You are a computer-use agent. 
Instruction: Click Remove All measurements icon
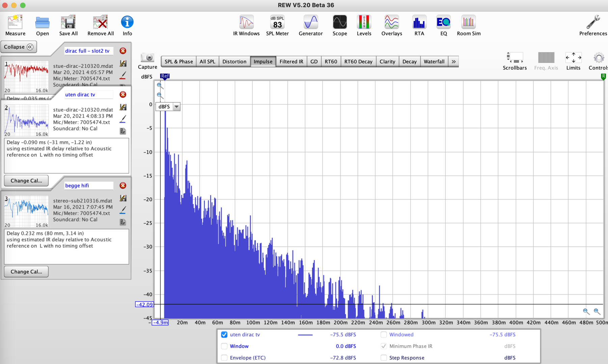(x=101, y=25)
